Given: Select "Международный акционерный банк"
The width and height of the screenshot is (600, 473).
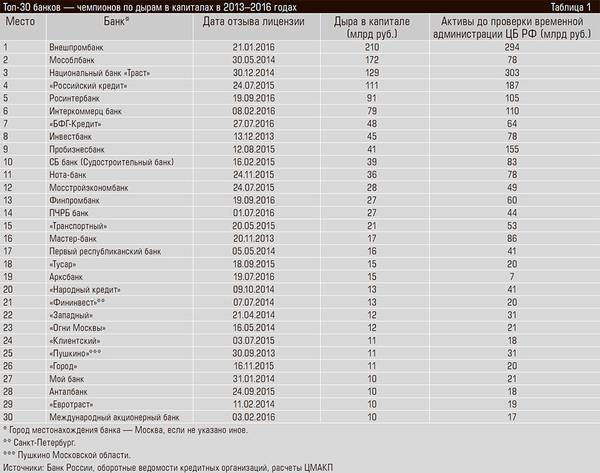Looking at the screenshot, I should pyautogui.click(x=114, y=418).
